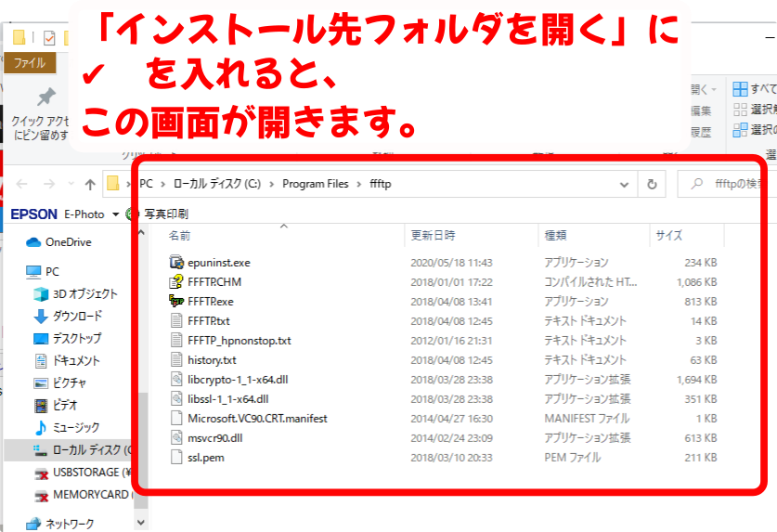Click title bar folder icon
Screen dimensions: 777x532
19,38
